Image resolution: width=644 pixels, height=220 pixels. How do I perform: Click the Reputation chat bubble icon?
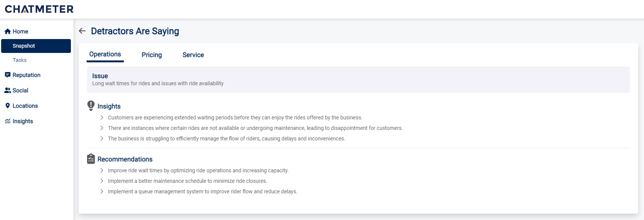[8, 75]
